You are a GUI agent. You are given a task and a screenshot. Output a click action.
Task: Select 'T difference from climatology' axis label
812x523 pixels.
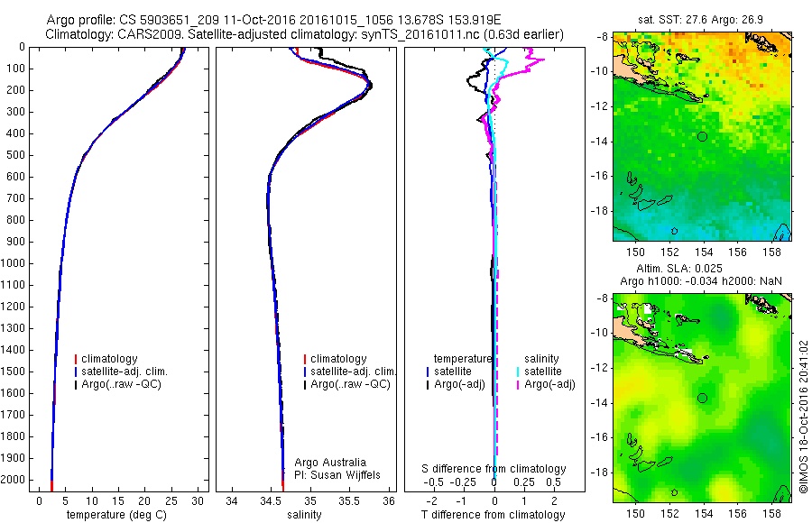tap(493, 514)
